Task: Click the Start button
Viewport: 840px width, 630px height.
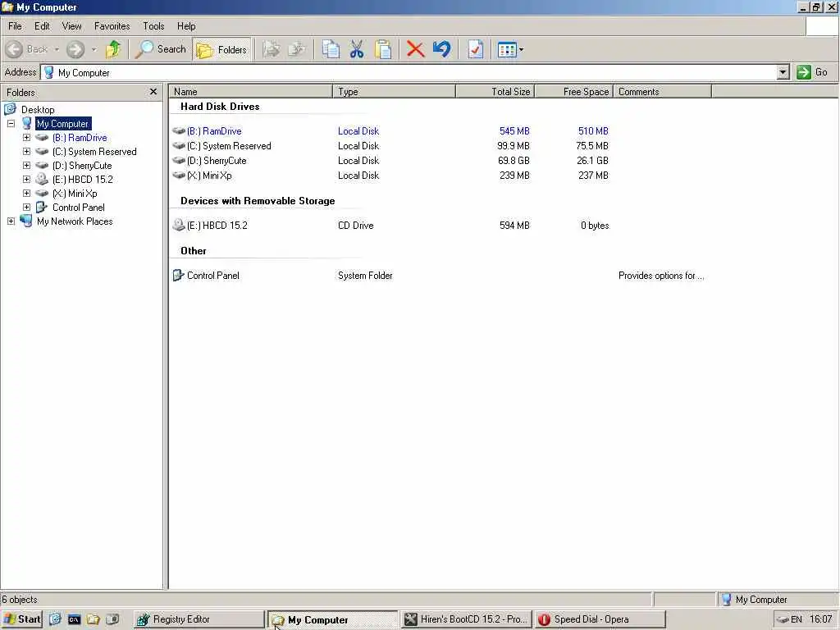Action: 21,619
